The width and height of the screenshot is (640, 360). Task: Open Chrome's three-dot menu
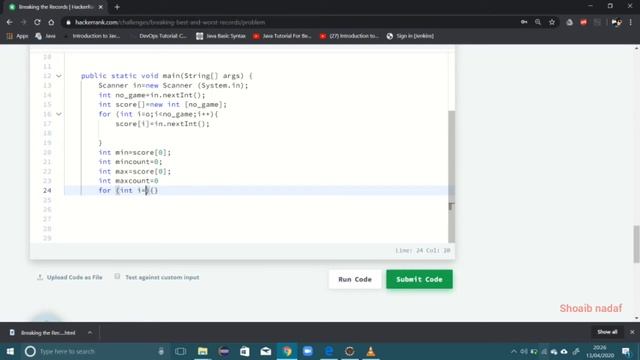[631, 22]
